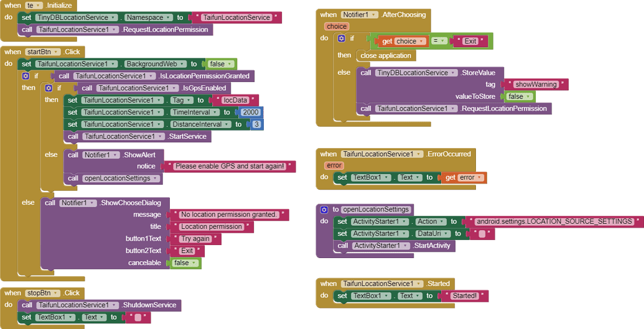Edit the 'Exit' button2Text string
Viewport: 644px width, 329px height.
(187, 251)
